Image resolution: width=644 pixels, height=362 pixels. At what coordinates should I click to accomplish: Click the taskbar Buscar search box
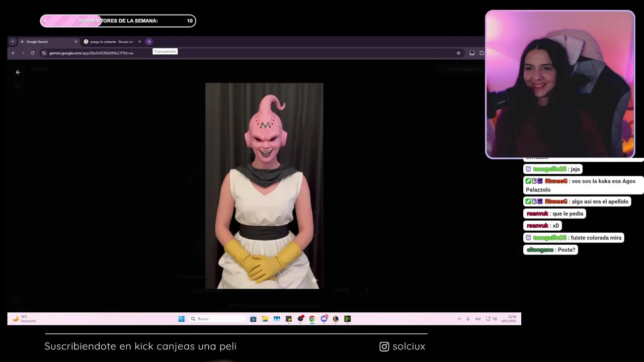point(218,319)
